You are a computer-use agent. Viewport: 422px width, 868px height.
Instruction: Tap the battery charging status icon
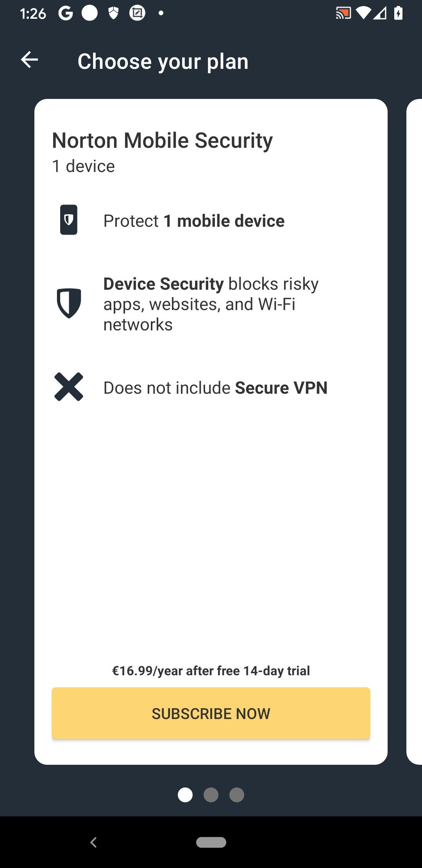tap(398, 13)
